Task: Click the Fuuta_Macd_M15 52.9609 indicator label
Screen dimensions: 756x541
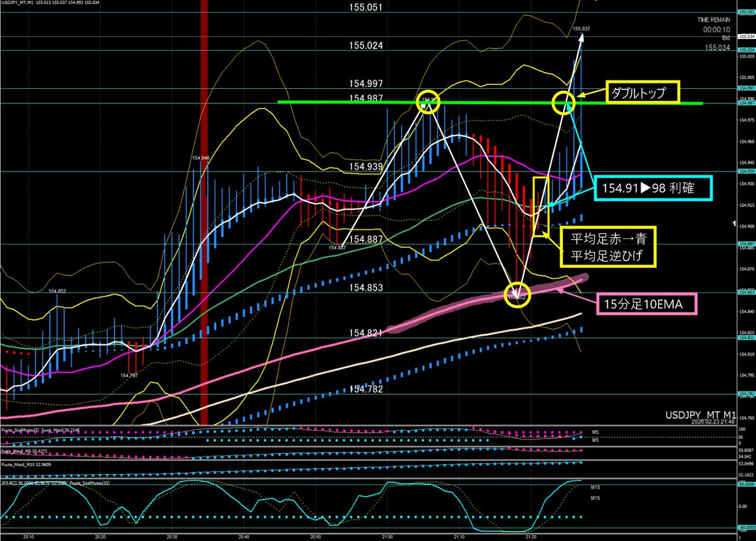Action: [x=26, y=465]
